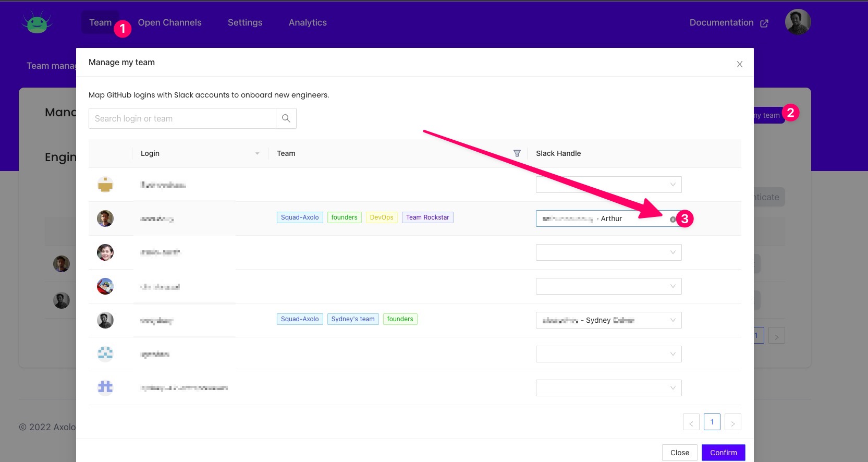Click the external link icon beside Documentation
Screen dimensions: 868x462
point(764,23)
